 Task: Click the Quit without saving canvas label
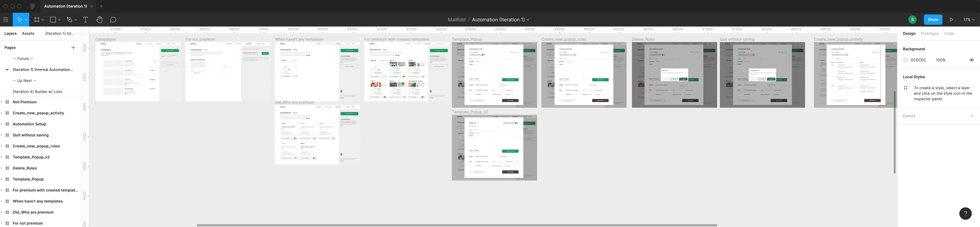pos(737,39)
